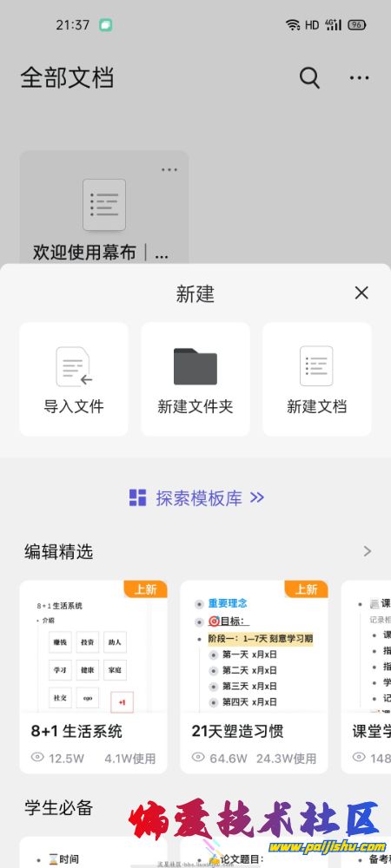Close the 新建 panel
This screenshot has height=868, width=391.
(361, 293)
